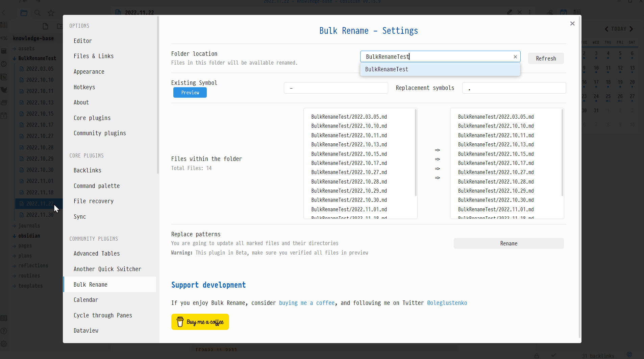This screenshot has height=359, width=644.
Task: Open the search magnifier icon
Action: coord(38,13)
